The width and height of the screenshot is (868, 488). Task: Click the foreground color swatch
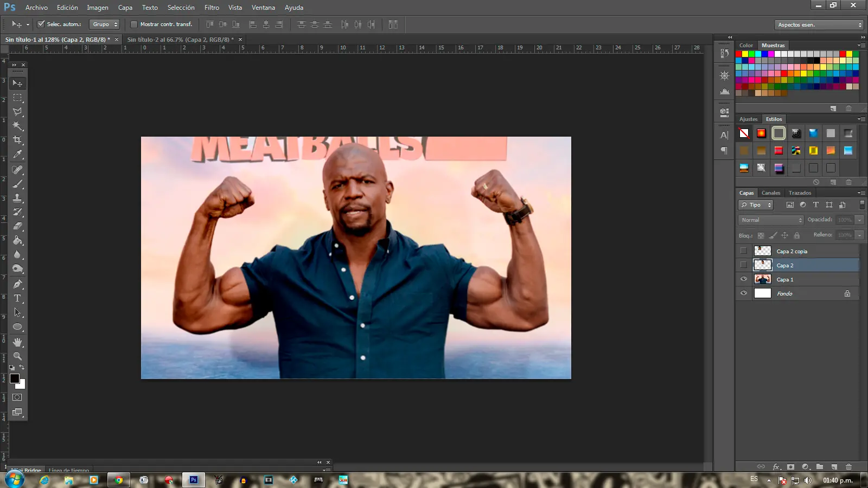click(15, 378)
